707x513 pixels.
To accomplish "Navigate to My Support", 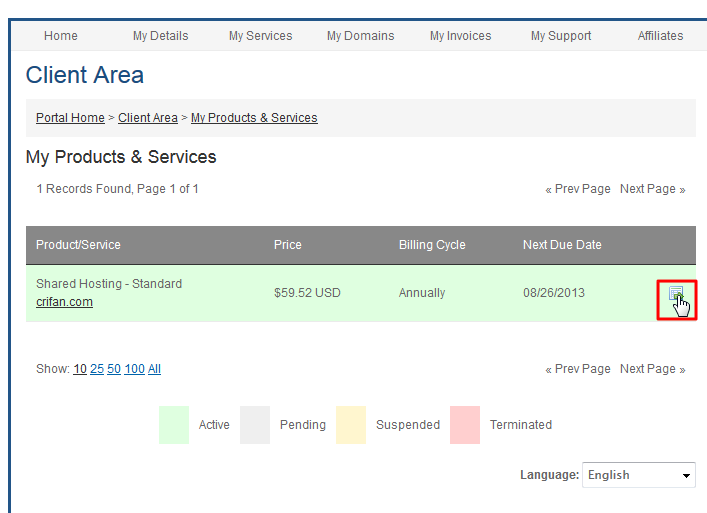I will click(x=561, y=36).
